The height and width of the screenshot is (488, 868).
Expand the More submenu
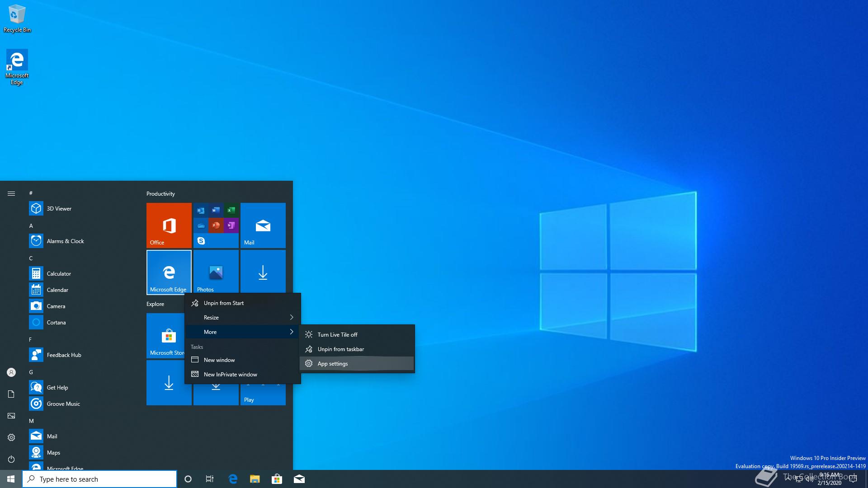(243, 332)
